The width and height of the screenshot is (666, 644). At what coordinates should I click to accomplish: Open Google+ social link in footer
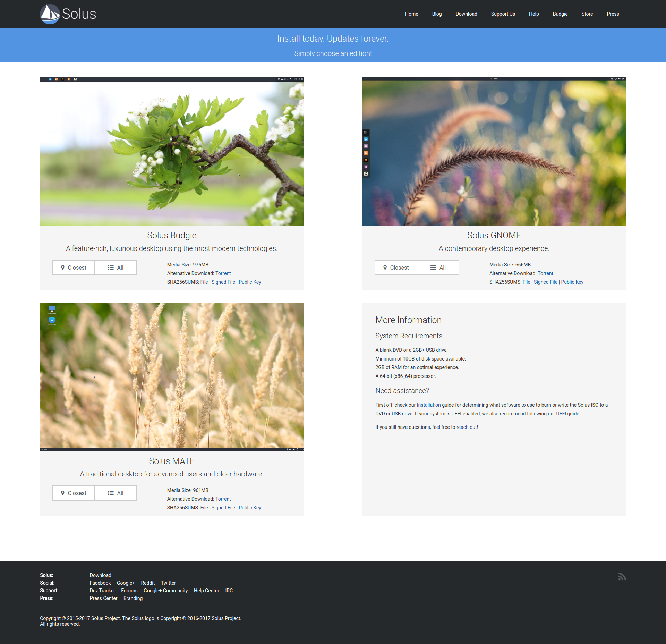(126, 583)
